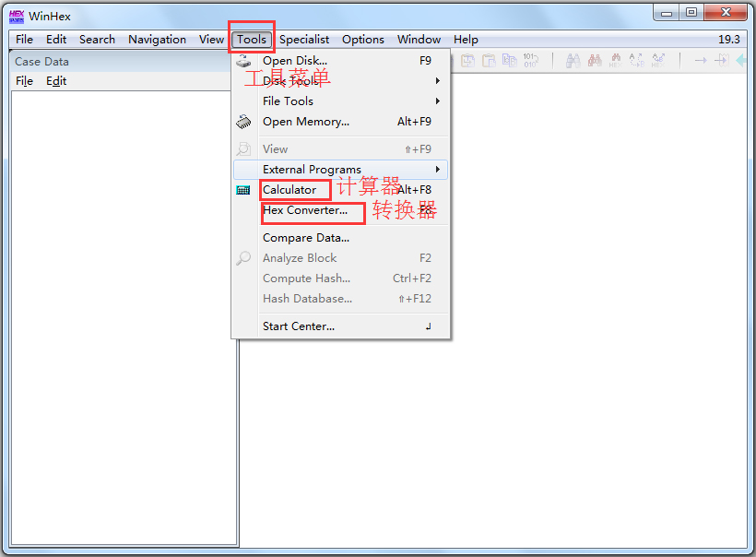Select the File Tools menu entry
The height and width of the screenshot is (557, 756).
tap(341, 101)
